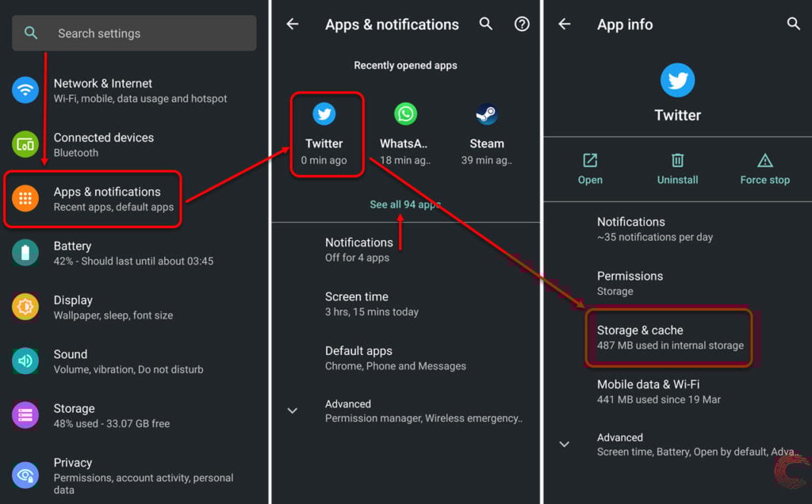Open Twitter Notifications in App info
Screen dimensions: 812x504
[x=678, y=229]
